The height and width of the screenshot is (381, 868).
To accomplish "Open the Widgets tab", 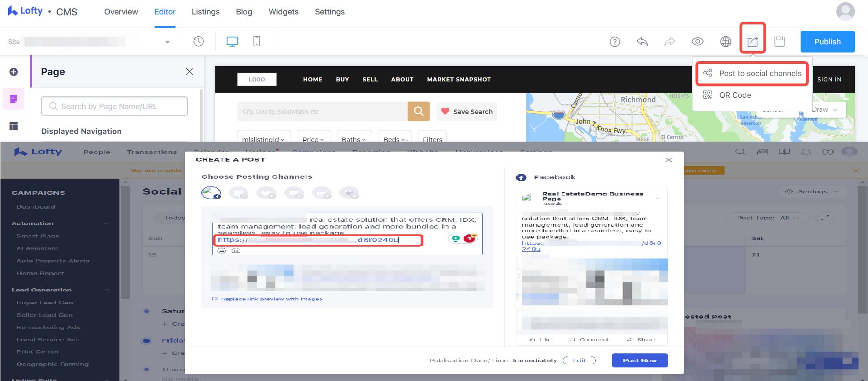I will click(x=283, y=12).
